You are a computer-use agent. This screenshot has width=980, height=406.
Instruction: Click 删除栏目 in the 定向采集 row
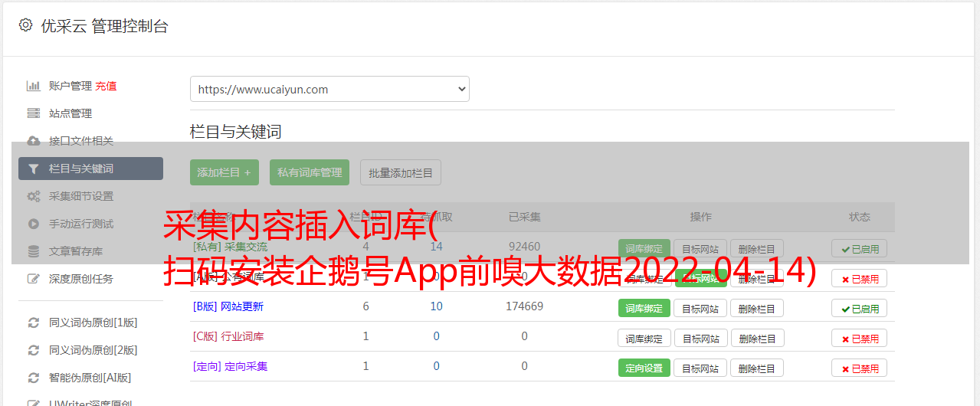757,368
